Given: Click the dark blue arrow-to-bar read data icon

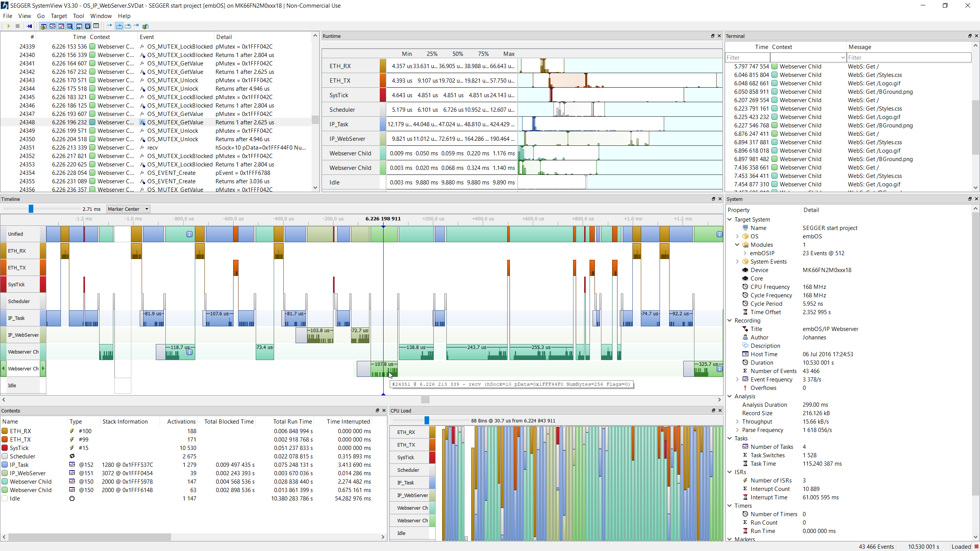Looking at the screenshot, I should [29, 26].
